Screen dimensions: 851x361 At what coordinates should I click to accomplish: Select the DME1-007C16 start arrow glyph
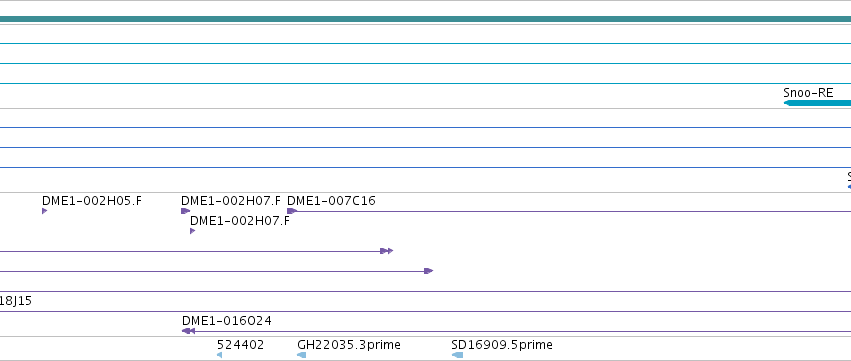click(292, 211)
